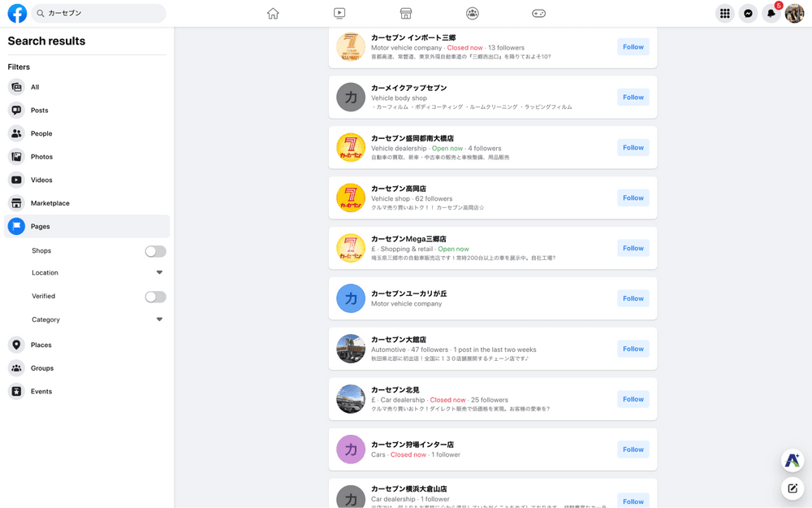Viewport: 812px width, 508px height.
Task: Open the apps grid menu icon
Action: 724,14
